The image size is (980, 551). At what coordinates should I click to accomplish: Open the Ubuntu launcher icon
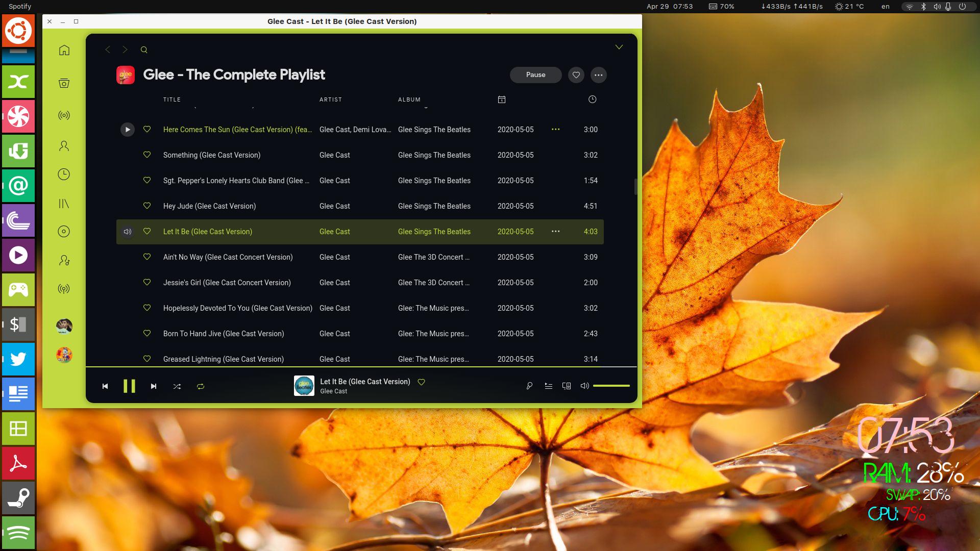coord(18,31)
